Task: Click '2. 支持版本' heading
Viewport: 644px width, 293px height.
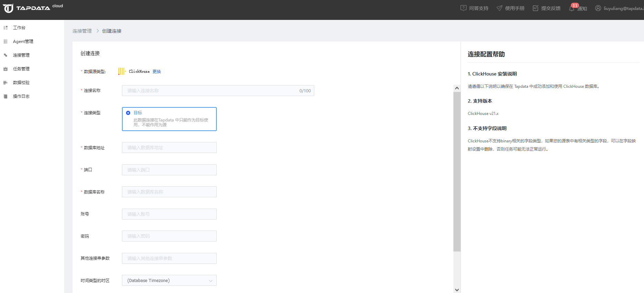Action: tap(480, 101)
